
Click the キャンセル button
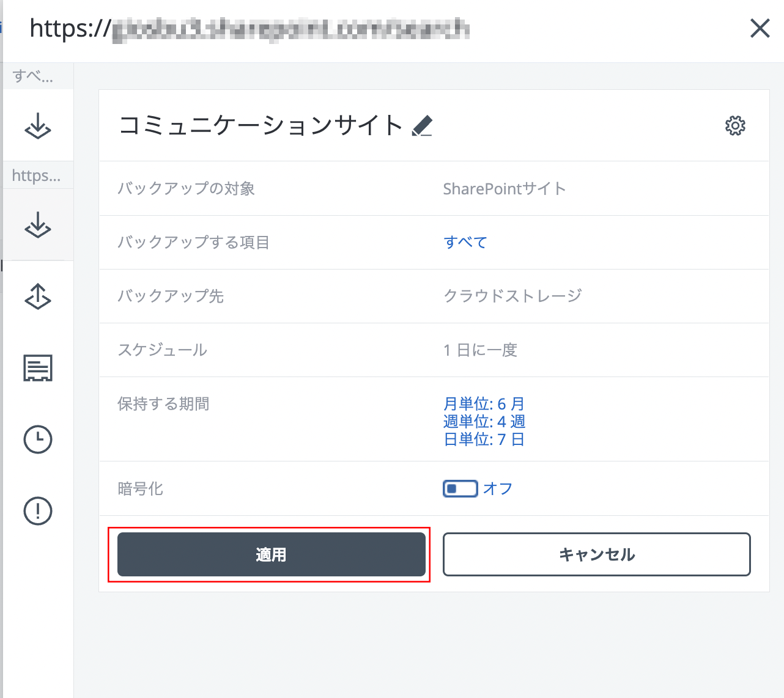click(x=597, y=554)
